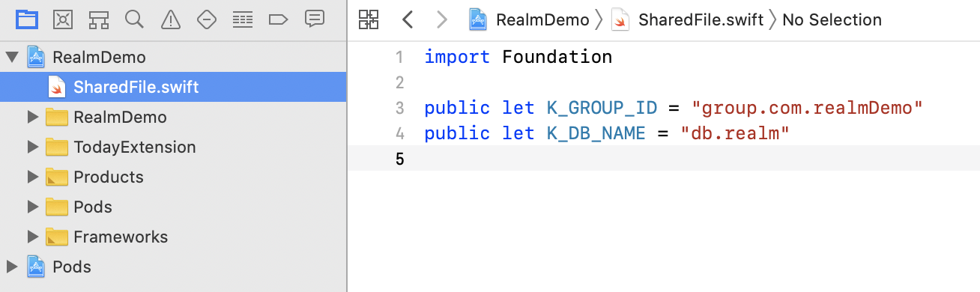
Task: Click the RealmDemo project blueprint icon in navigator
Action: [x=36, y=57]
